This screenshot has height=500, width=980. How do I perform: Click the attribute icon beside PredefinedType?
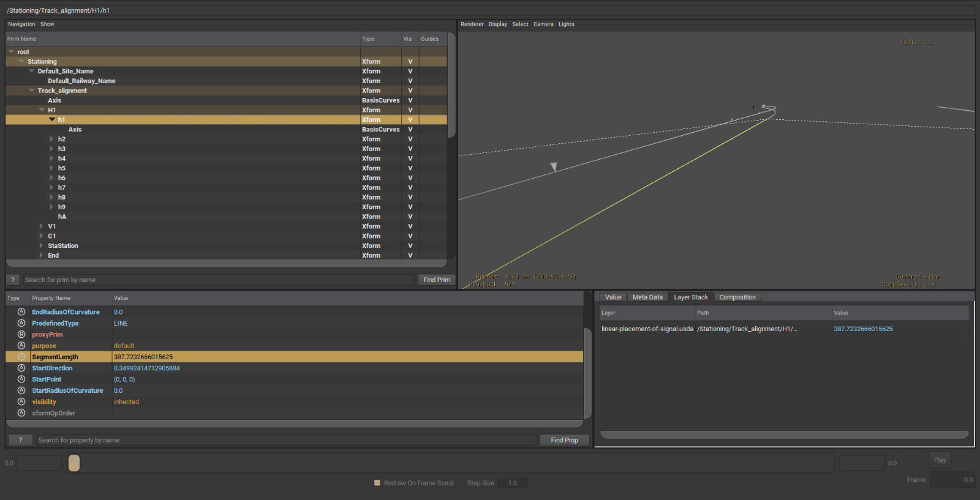click(21, 323)
